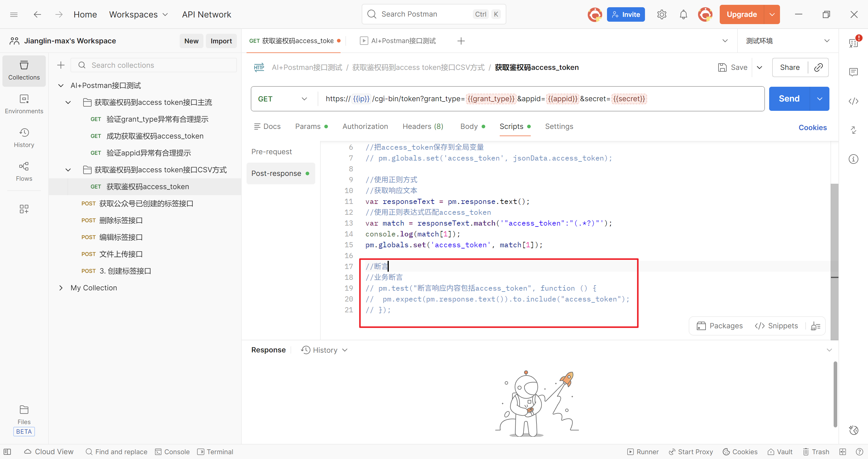This screenshot has height=459, width=868.
Task: Open the HTTP method GET dropdown
Action: [282, 99]
